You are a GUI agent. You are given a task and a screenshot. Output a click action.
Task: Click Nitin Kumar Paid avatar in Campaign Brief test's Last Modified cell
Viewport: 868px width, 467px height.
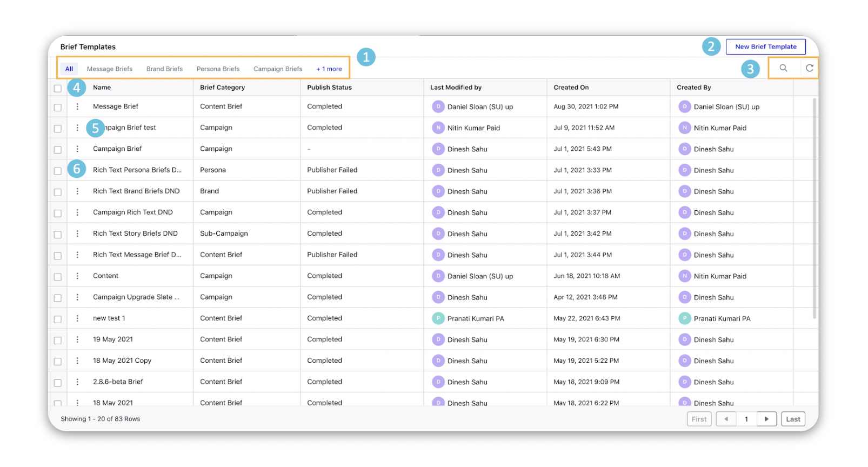pyautogui.click(x=438, y=128)
